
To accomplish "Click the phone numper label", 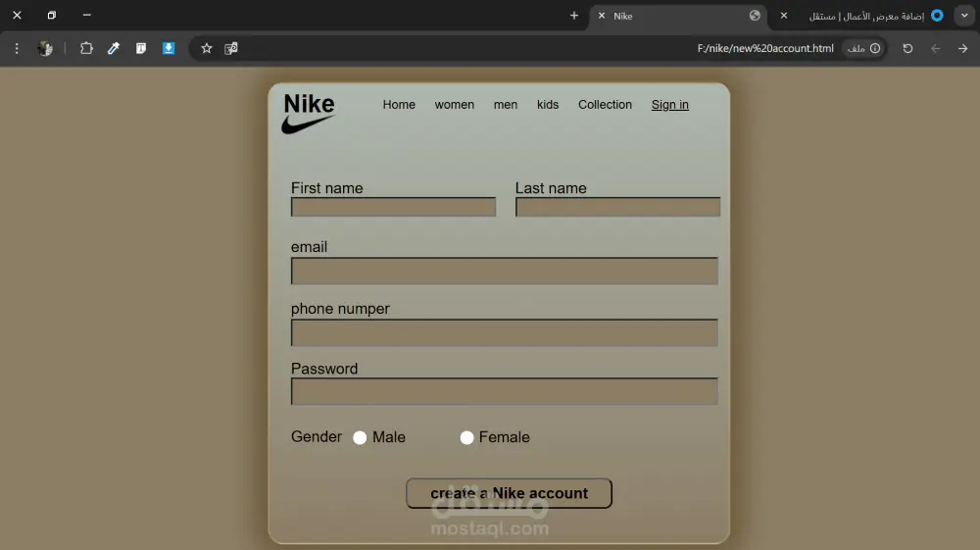I will pos(340,309).
